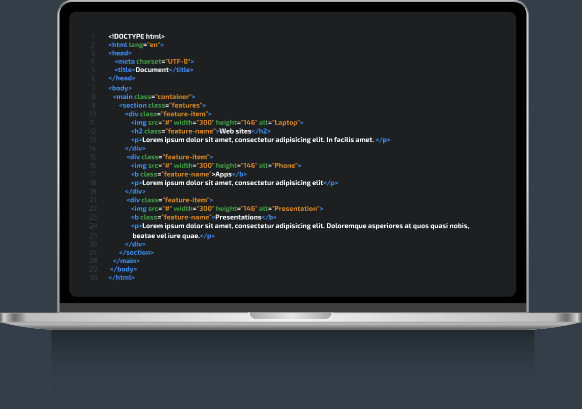Select the html lang="en" tag

[136, 45]
